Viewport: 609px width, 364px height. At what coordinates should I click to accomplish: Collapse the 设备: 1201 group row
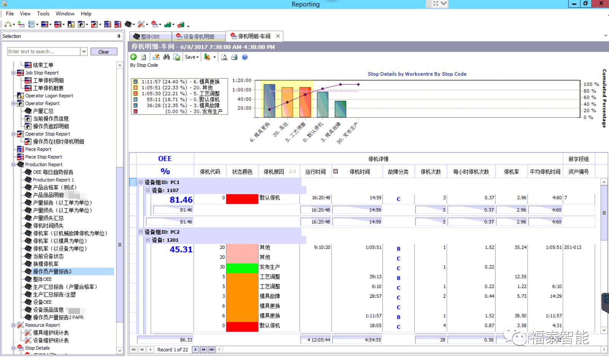tap(148, 240)
